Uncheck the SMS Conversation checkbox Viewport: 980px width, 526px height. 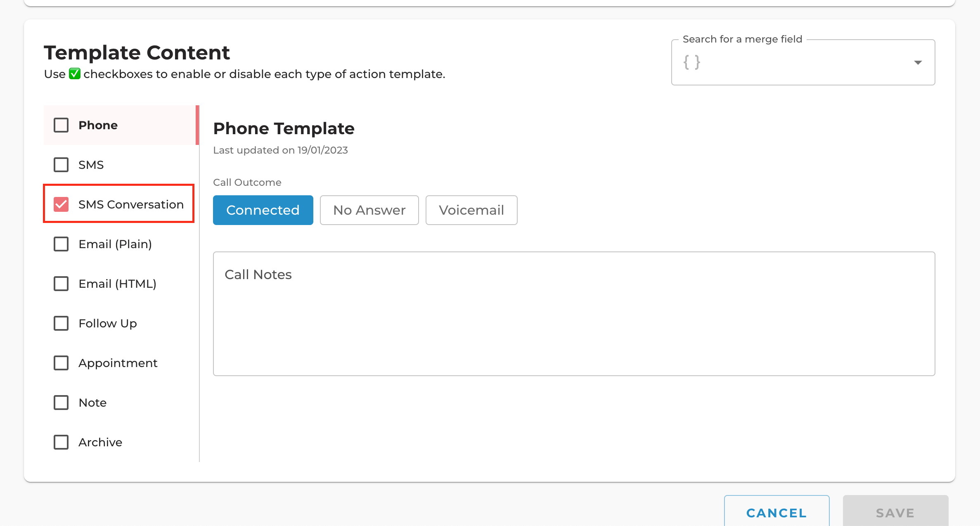pyautogui.click(x=61, y=204)
